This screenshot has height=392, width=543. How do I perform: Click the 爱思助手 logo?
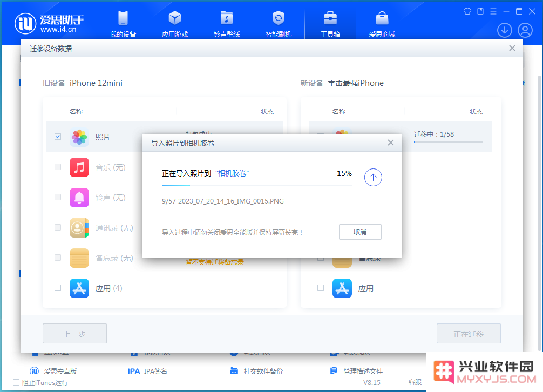point(49,24)
